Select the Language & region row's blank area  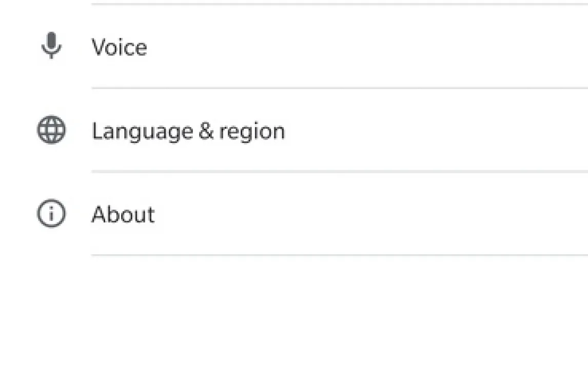436,131
